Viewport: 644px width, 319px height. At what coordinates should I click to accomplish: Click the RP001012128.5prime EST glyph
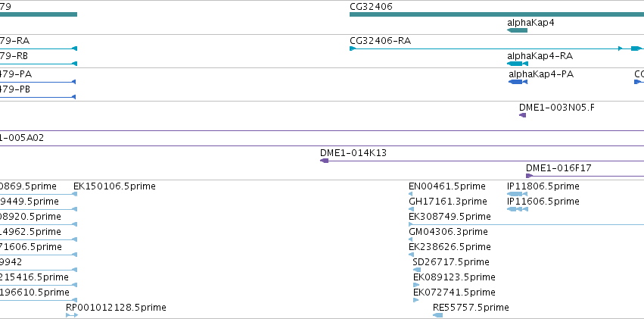[x=72, y=315]
